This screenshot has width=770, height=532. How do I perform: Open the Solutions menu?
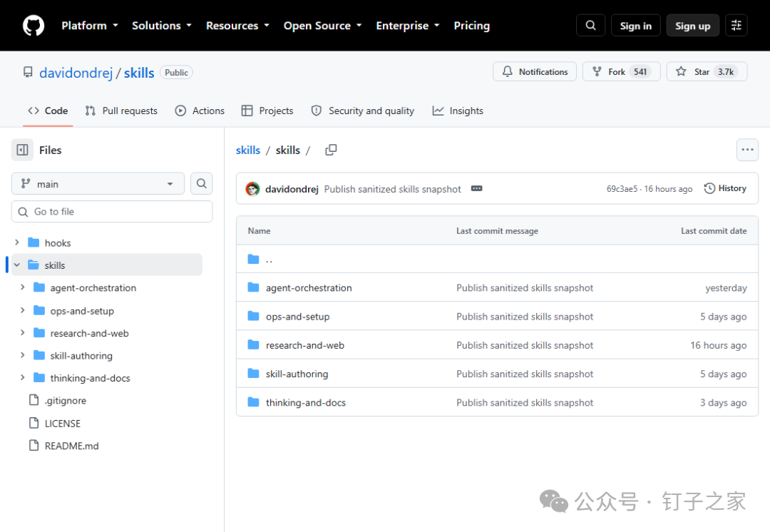click(x=162, y=26)
